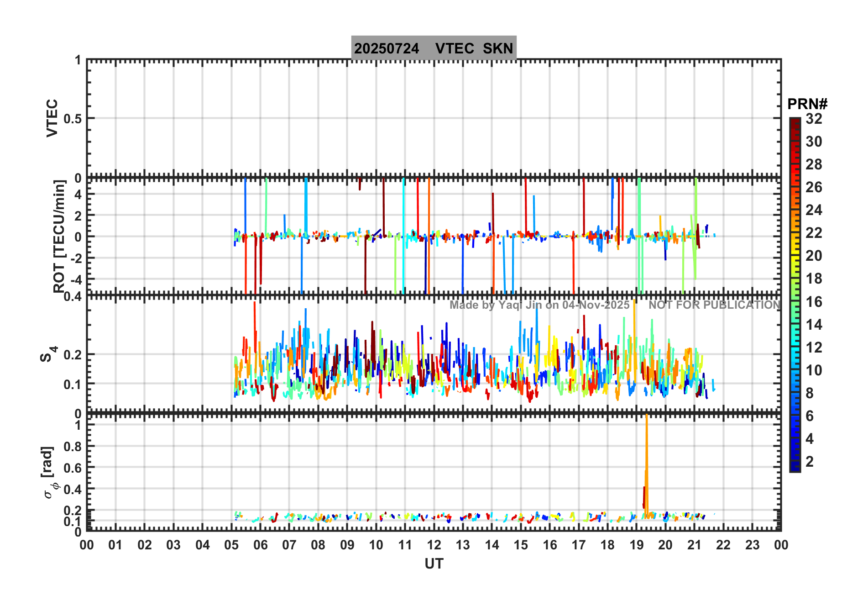Click the tall orange σφ spike after 19 UT
Viewport: 868px width, 590px height.
coord(647,466)
